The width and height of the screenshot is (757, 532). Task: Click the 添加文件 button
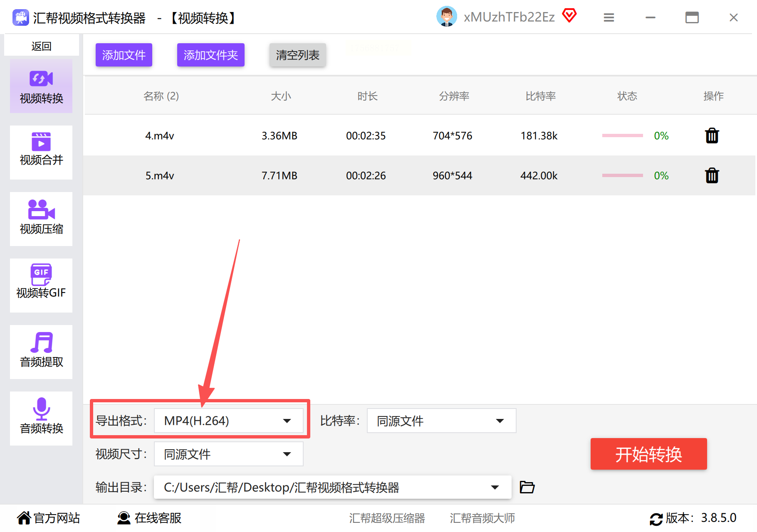pyautogui.click(x=124, y=55)
